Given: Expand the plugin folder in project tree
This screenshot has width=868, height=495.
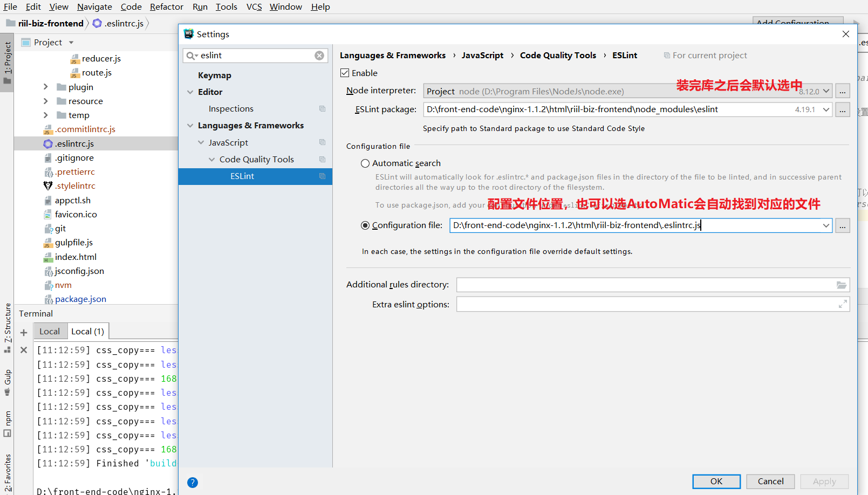Looking at the screenshot, I should click(46, 87).
